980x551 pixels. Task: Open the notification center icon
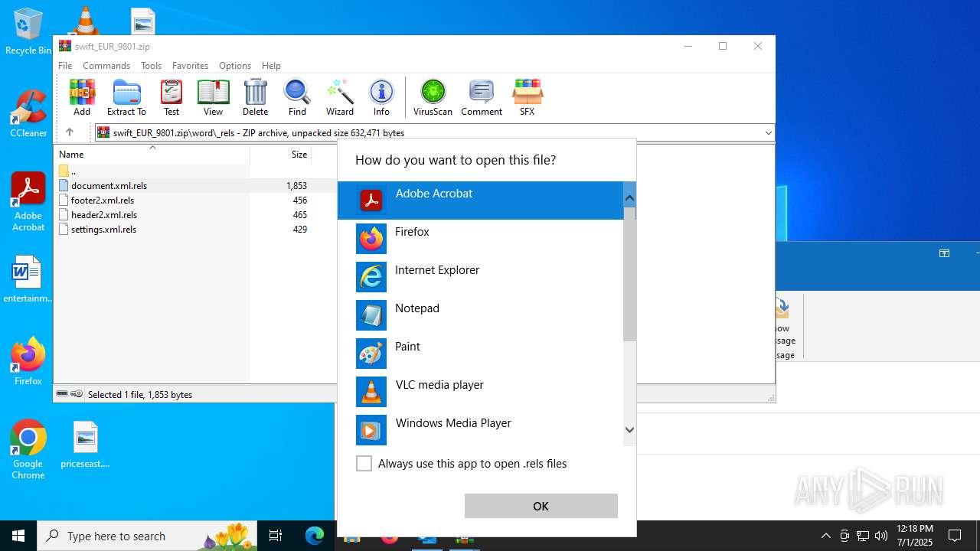[x=955, y=536]
